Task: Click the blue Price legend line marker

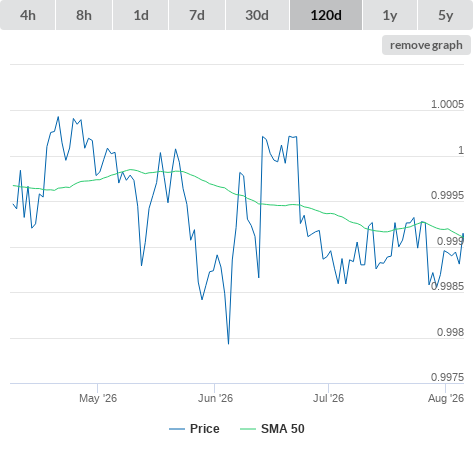Action: click(x=177, y=429)
